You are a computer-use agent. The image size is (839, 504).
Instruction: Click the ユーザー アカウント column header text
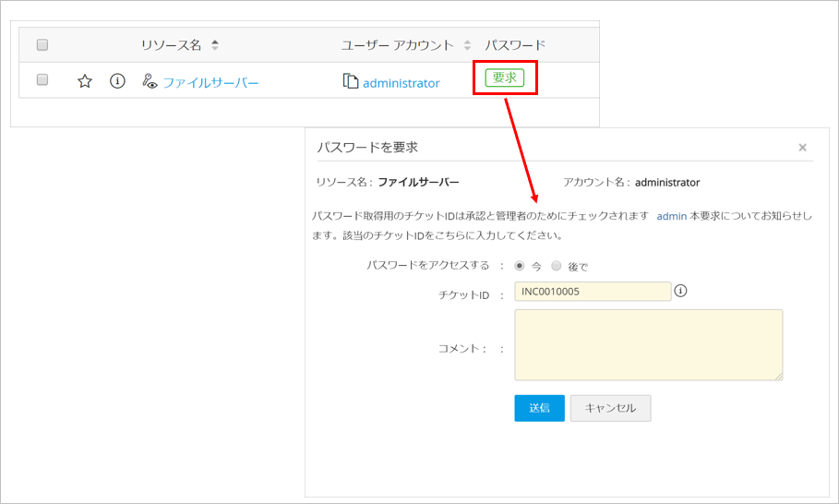(398, 45)
